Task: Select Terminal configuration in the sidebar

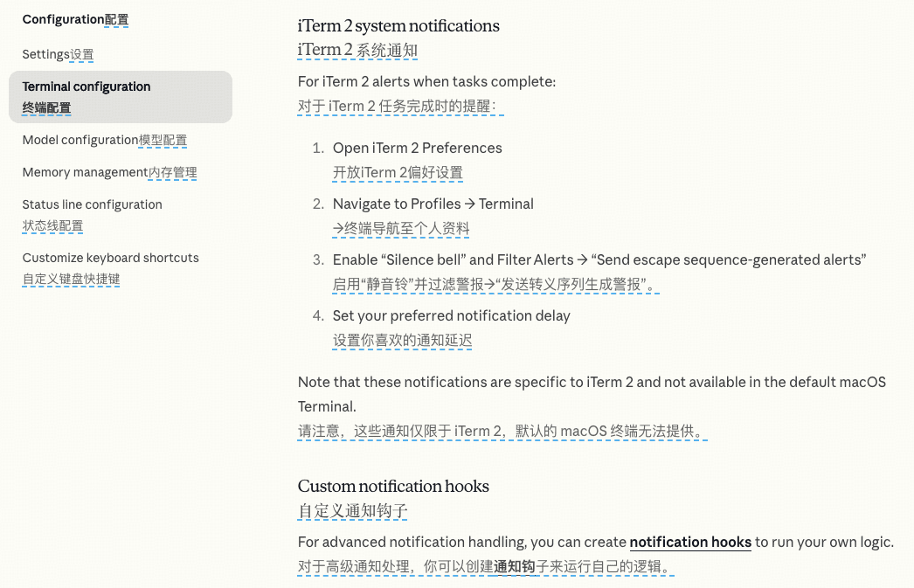Action: 87,86
